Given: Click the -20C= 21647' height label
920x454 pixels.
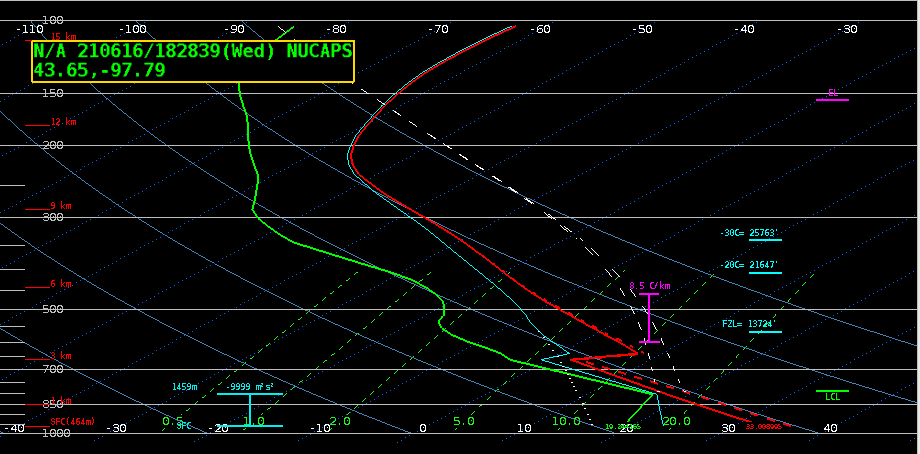Looking at the screenshot, I should 750,266.
